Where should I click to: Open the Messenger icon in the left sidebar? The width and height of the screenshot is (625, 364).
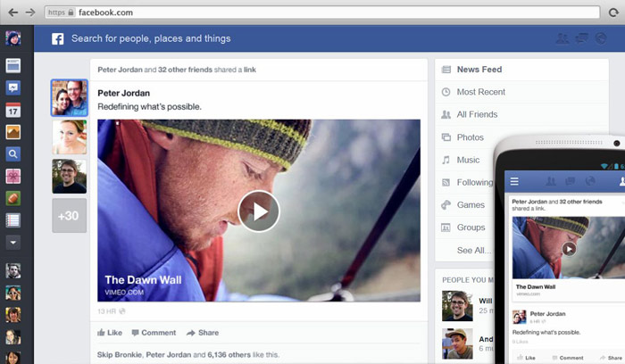[x=13, y=87]
